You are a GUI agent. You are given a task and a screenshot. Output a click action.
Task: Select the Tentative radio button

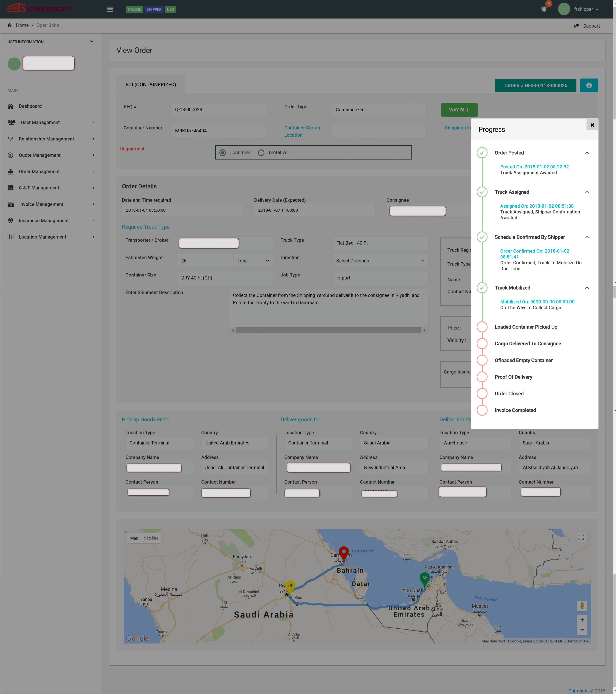[261, 153]
